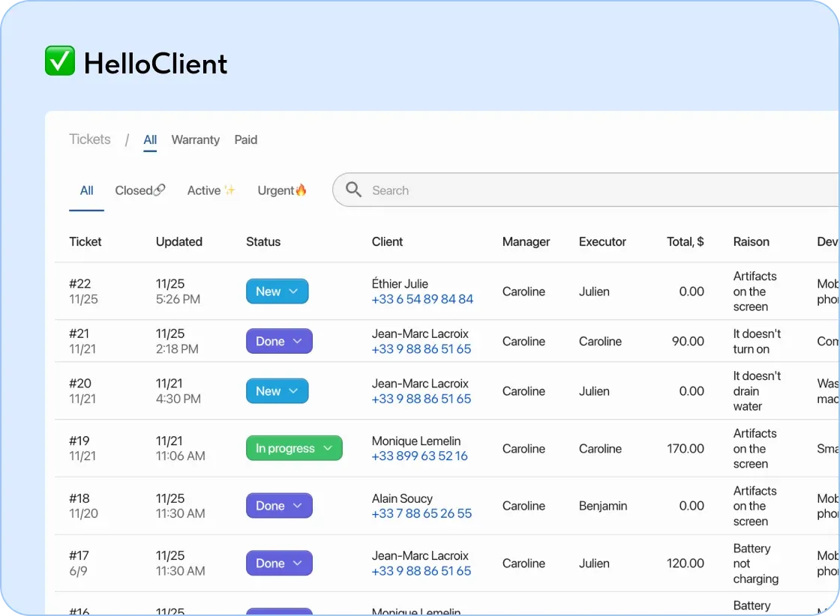
Task: Select the Urgent filter tab
Action: 275,190
